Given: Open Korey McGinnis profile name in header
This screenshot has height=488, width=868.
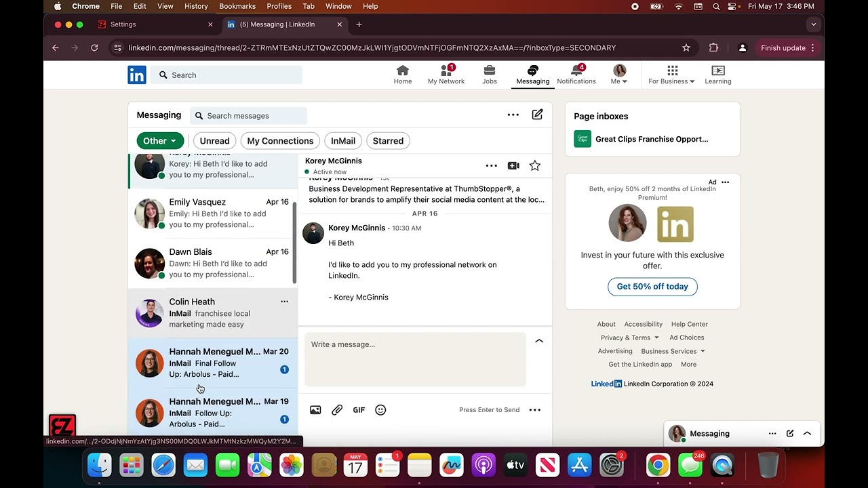Looking at the screenshot, I should [334, 161].
